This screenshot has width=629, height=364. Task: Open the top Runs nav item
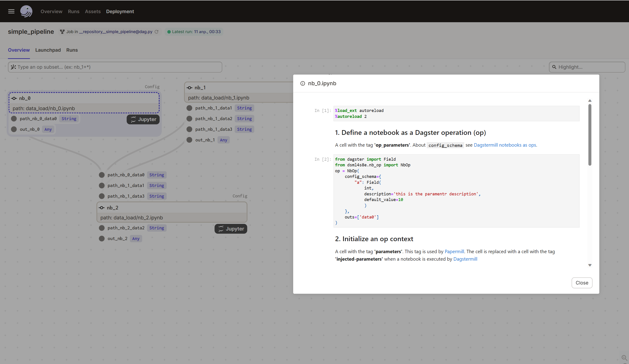74,12
